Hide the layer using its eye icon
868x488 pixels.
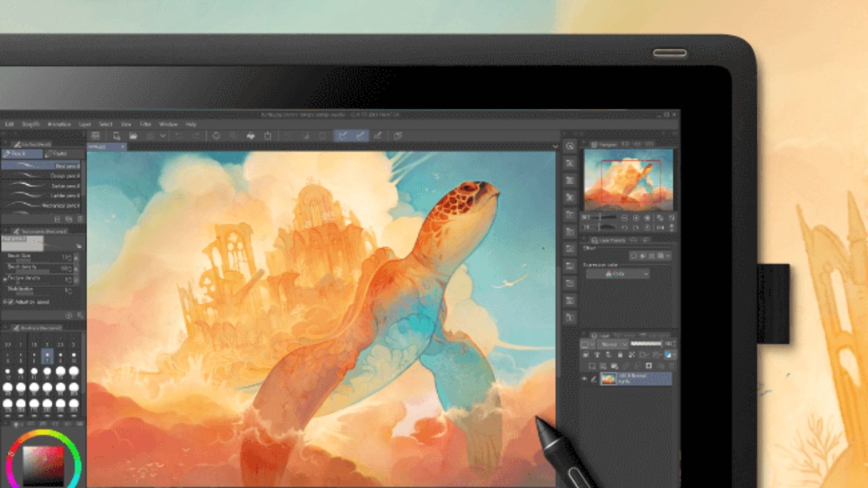[585, 379]
